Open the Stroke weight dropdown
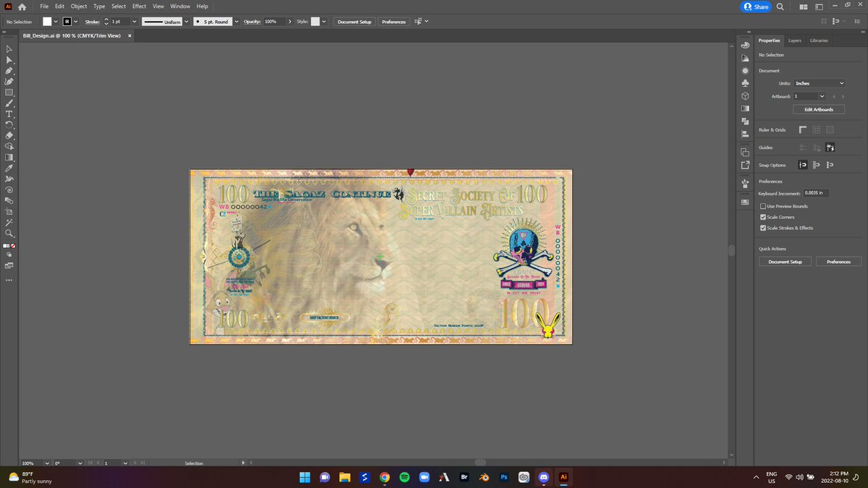This screenshot has width=868, height=488. pyautogui.click(x=135, y=22)
